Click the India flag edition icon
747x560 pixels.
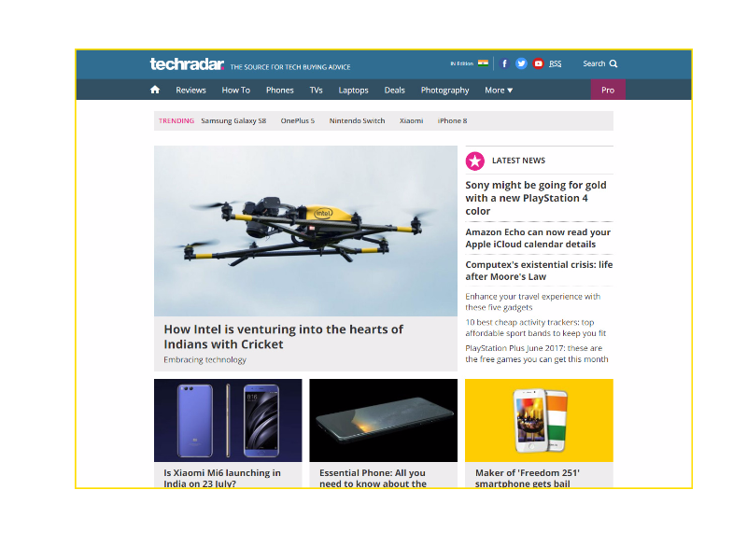tap(483, 63)
